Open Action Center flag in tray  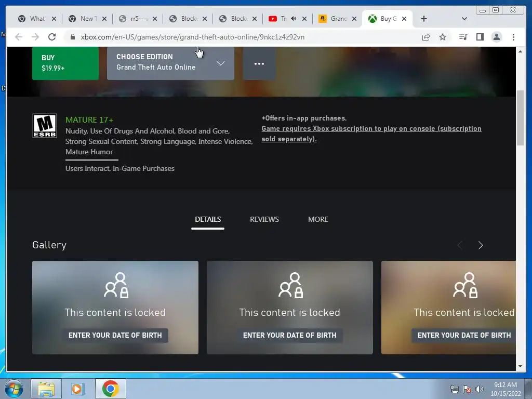point(467,389)
